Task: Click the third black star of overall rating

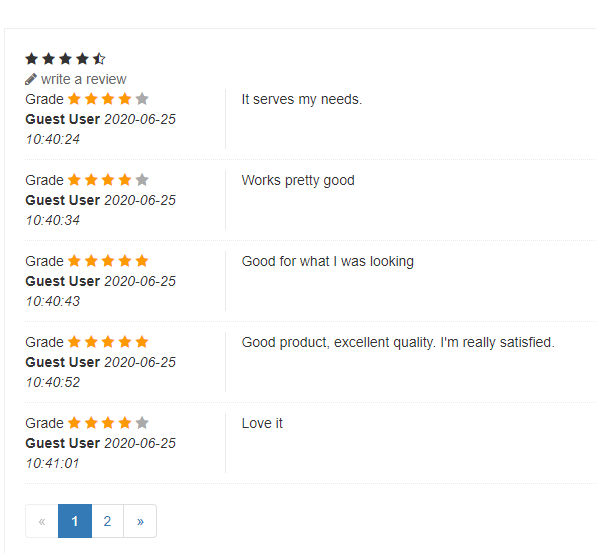Action: pyautogui.click(x=65, y=59)
